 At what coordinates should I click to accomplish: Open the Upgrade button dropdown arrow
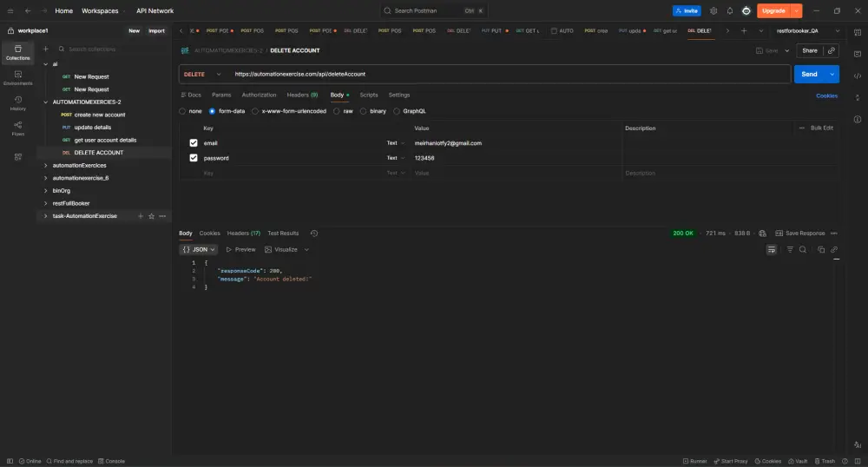(796, 11)
